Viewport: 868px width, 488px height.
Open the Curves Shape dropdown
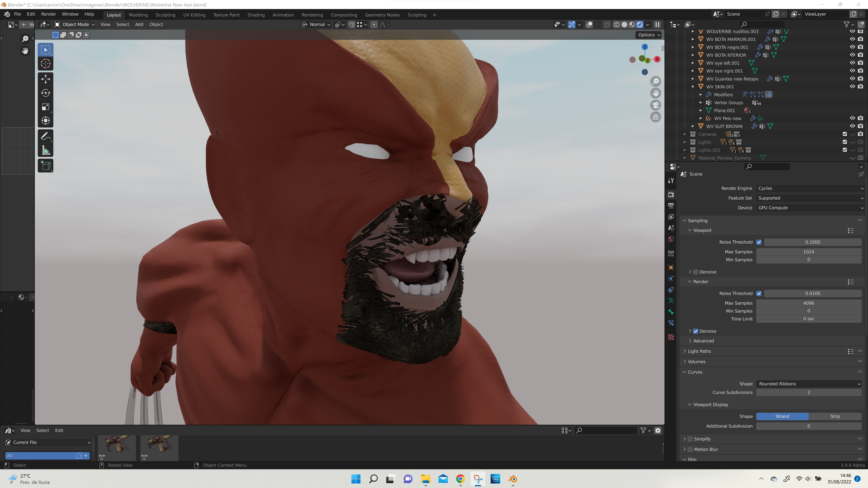[809, 384]
